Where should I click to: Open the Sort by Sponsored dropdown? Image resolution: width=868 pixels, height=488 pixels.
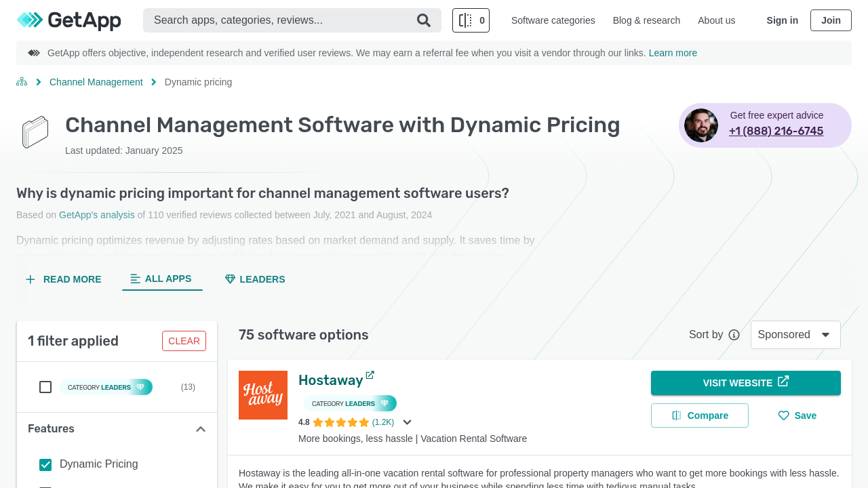(795, 335)
